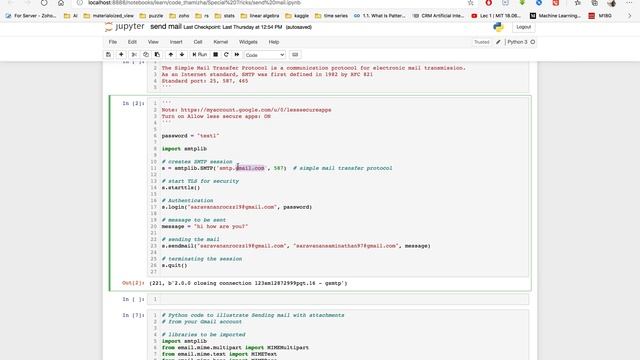
Task: Copy selected cells icon in toolbar
Action: [146, 55]
